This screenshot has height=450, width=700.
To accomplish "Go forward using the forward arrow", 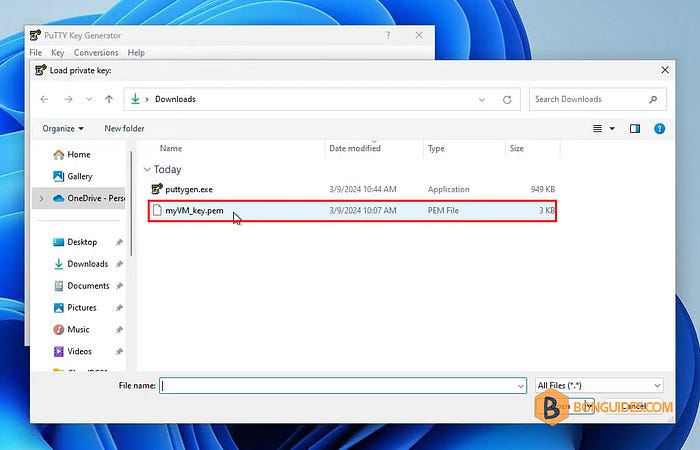I will pyautogui.click(x=68, y=99).
